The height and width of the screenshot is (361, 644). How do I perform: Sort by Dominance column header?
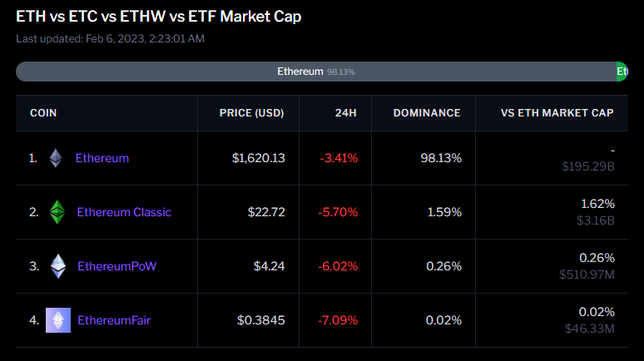pos(427,113)
